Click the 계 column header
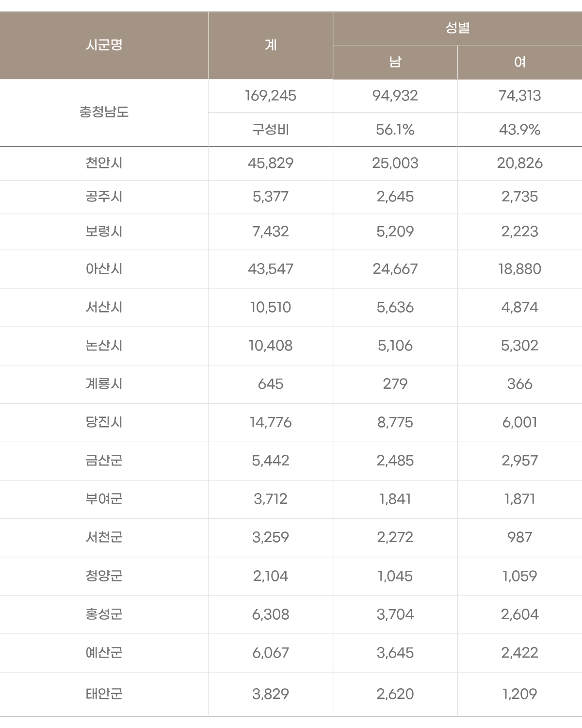Image resolution: width=582 pixels, height=728 pixels. coord(271,45)
